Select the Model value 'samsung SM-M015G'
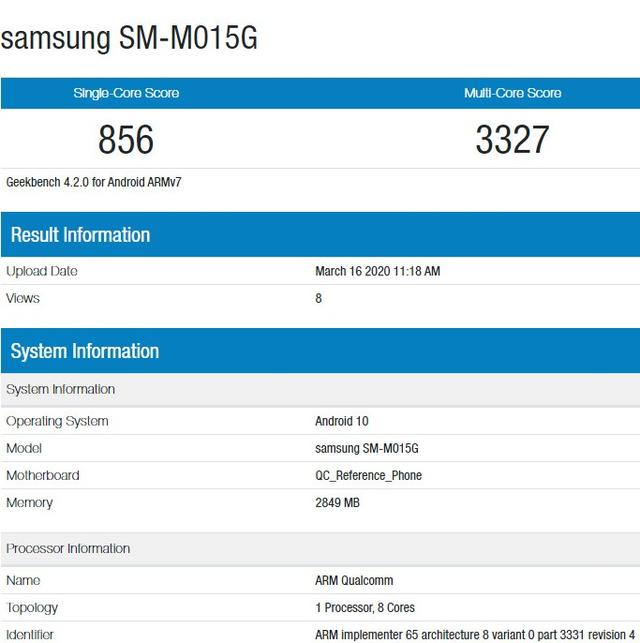The image size is (640, 643). tap(367, 448)
